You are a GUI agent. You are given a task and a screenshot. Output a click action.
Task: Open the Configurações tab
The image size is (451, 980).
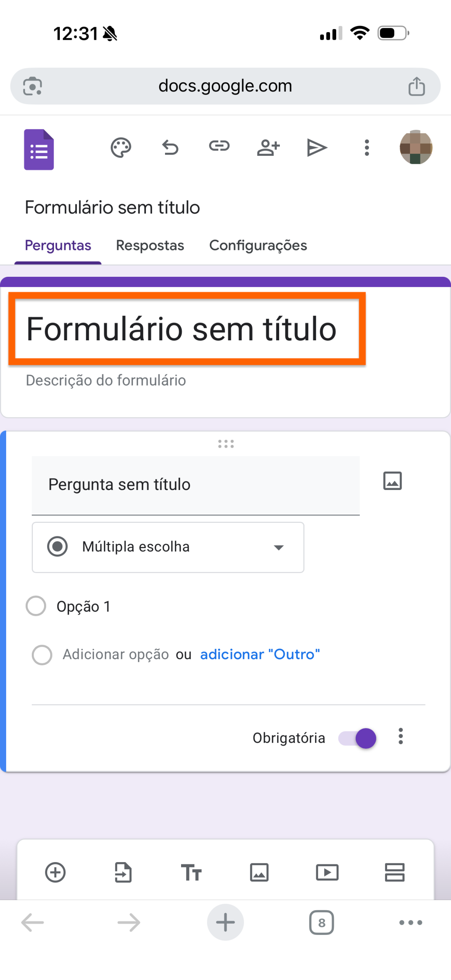[x=258, y=245]
